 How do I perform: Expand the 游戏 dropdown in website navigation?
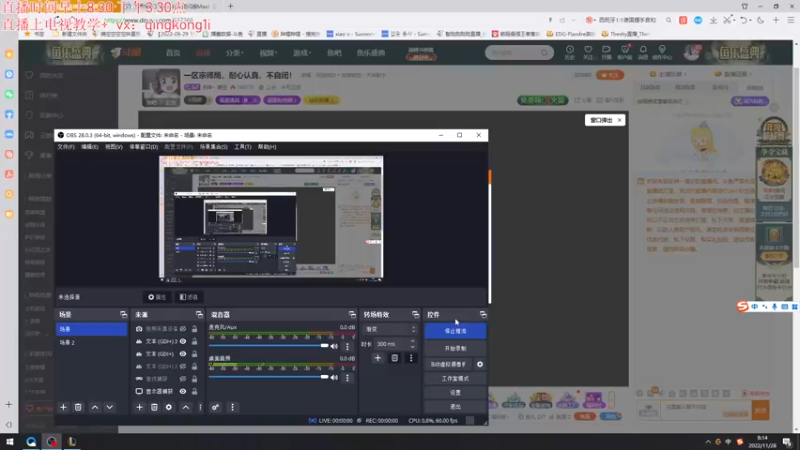301,53
